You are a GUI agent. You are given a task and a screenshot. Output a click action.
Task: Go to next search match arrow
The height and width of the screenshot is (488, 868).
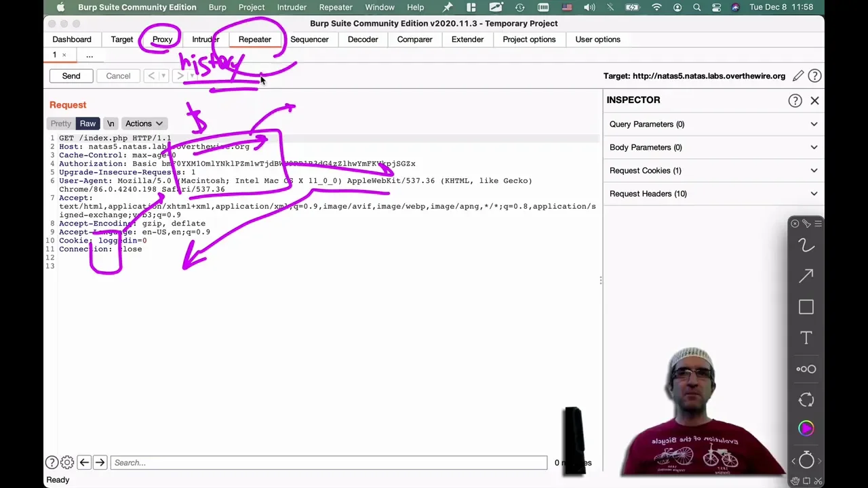[x=100, y=462]
